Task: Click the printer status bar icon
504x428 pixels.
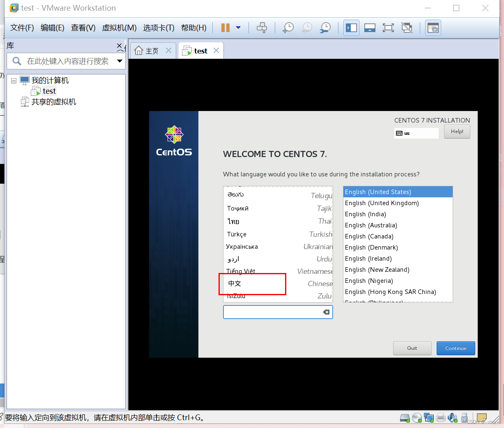Action: click(x=441, y=418)
